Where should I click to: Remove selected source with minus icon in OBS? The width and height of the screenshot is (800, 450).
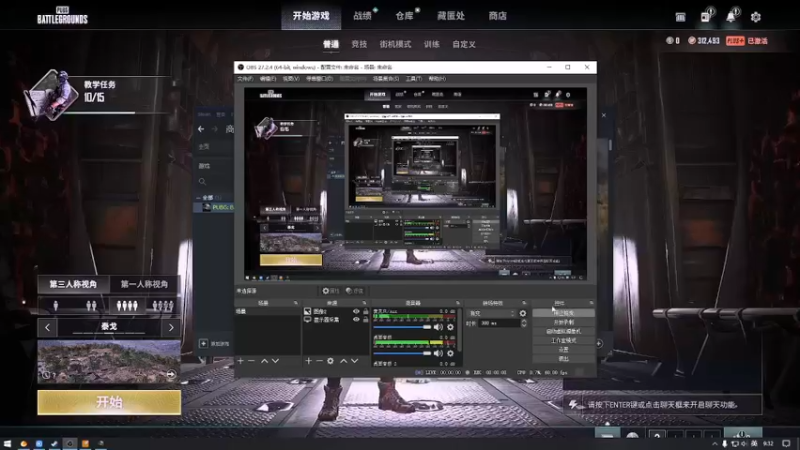point(319,361)
